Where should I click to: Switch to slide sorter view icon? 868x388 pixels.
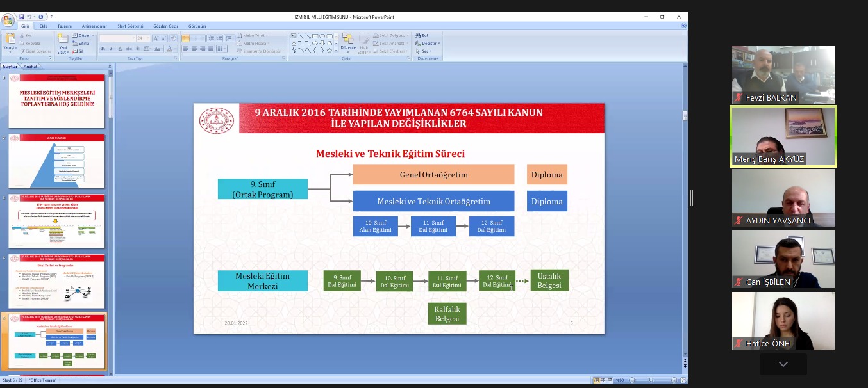tap(603, 380)
